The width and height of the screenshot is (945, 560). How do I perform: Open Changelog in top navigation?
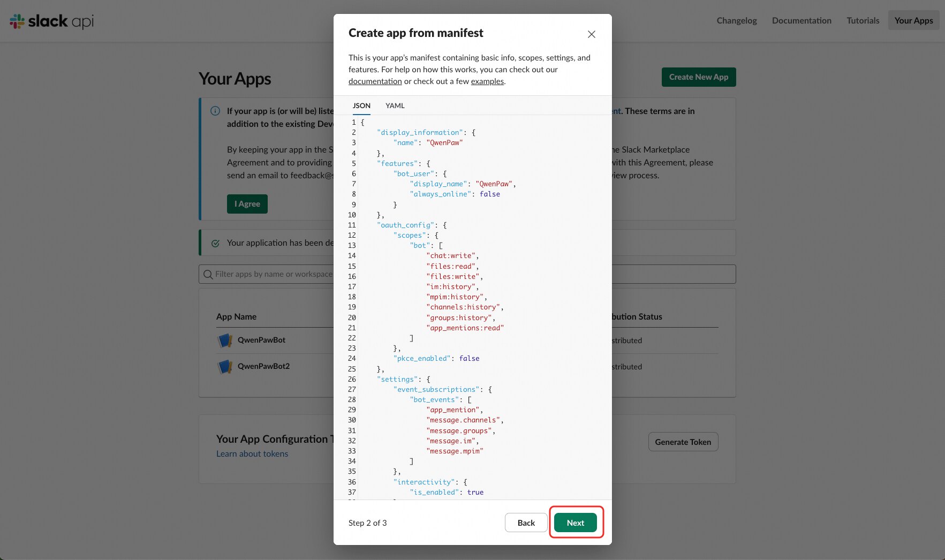737,20
